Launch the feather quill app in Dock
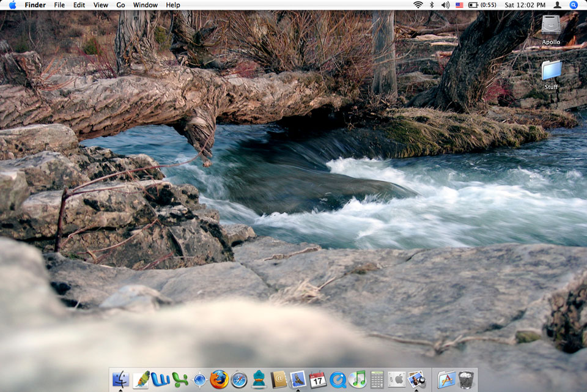Screen dimensions: 587x392 click(x=141, y=380)
